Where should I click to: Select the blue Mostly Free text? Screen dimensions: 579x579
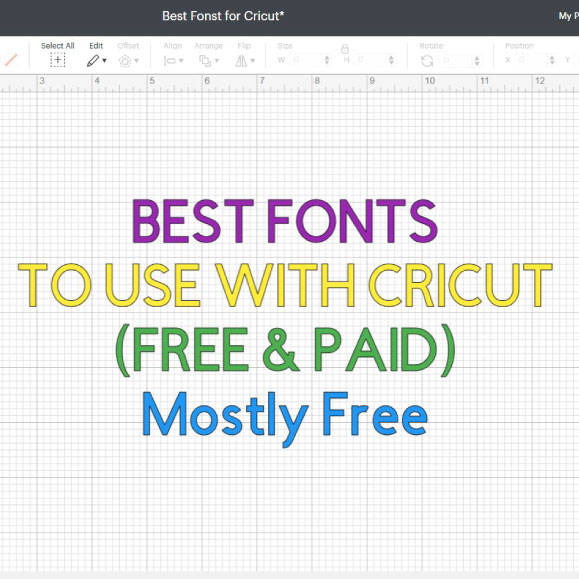285,419
